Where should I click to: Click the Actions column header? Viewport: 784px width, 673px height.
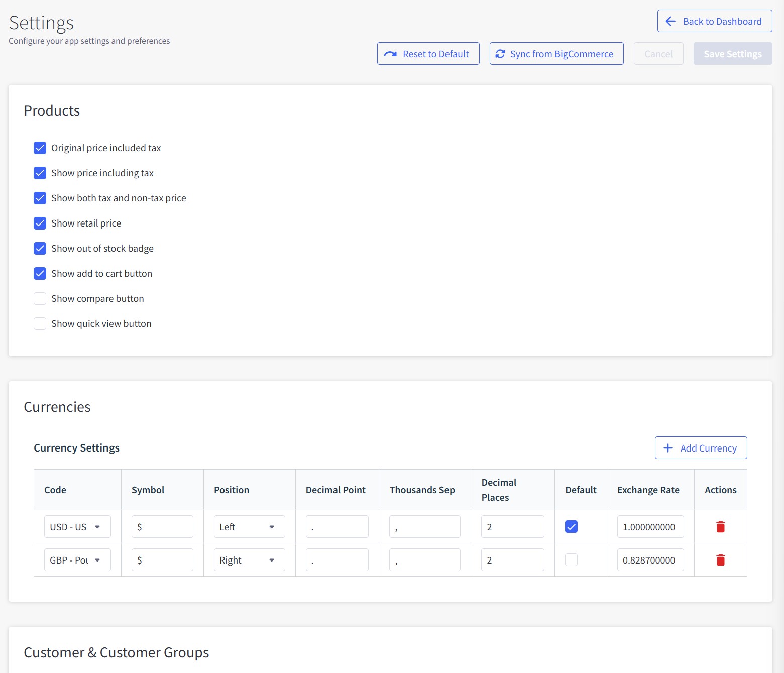click(720, 490)
